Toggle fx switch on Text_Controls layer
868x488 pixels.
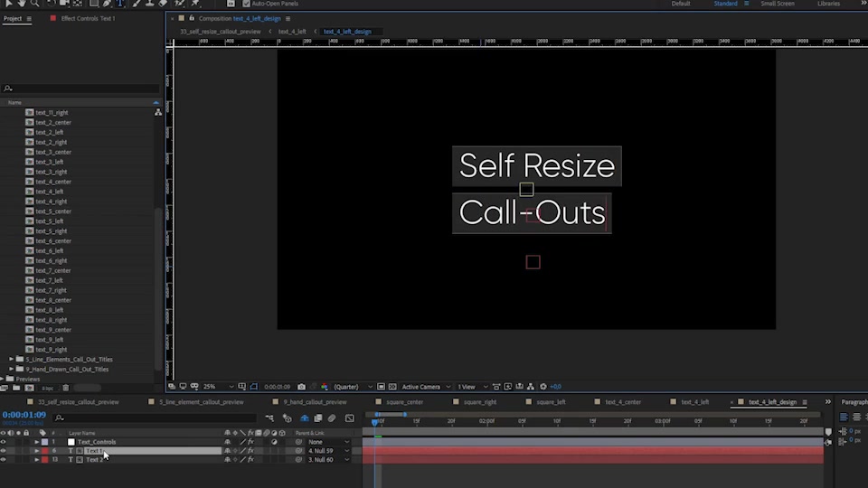(250, 442)
